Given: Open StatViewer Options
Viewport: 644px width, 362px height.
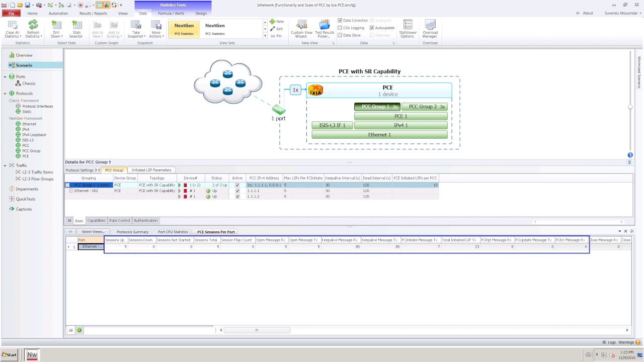Looking at the screenshot, I should click(408, 29).
